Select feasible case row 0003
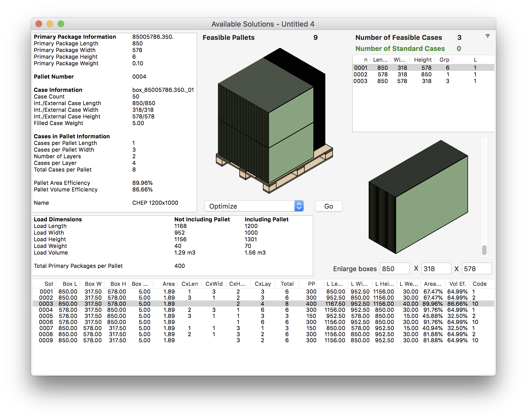 pyautogui.click(x=423, y=81)
